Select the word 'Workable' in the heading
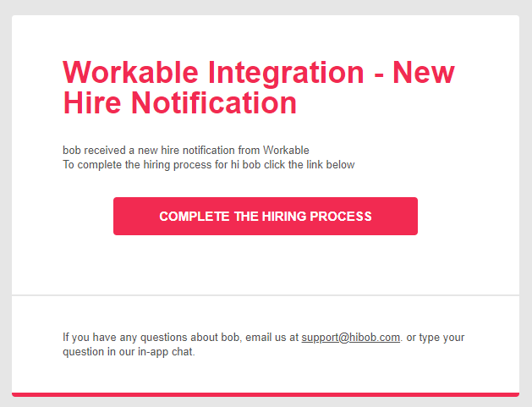Screen dimensions: 532x407 pyautogui.click(x=130, y=72)
